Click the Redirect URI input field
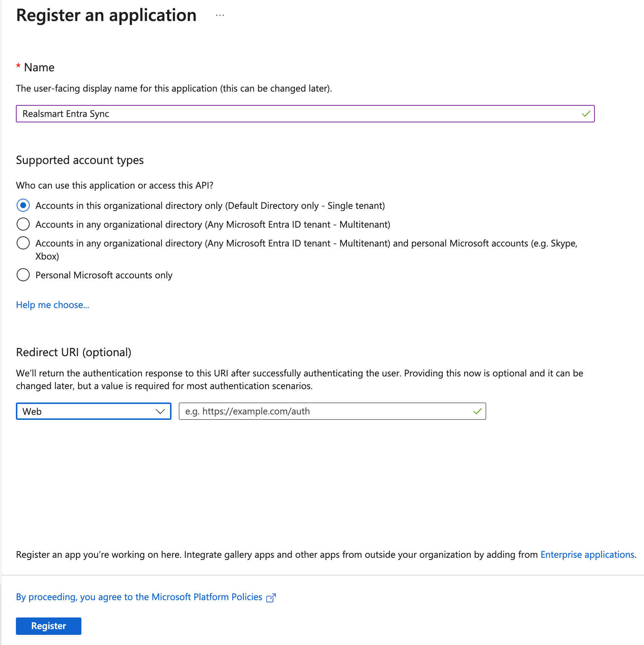The width and height of the screenshot is (644, 645). 326,412
